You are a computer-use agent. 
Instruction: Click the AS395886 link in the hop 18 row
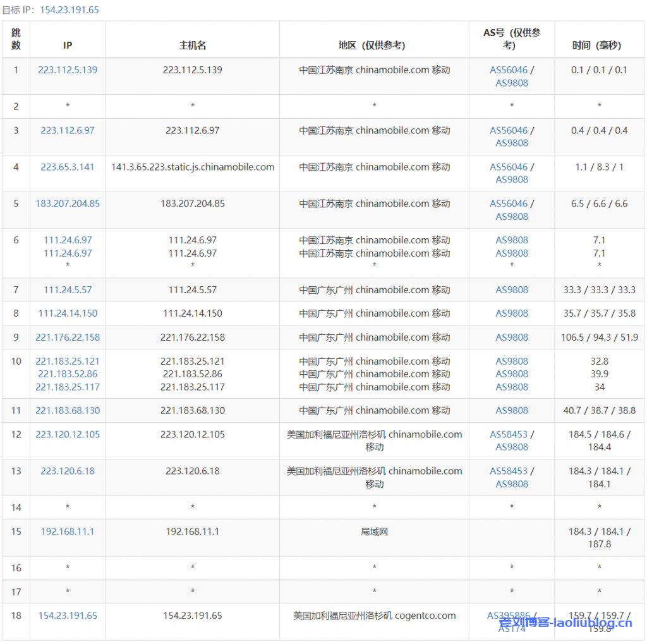pyautogui.click(x=508, y=616)
